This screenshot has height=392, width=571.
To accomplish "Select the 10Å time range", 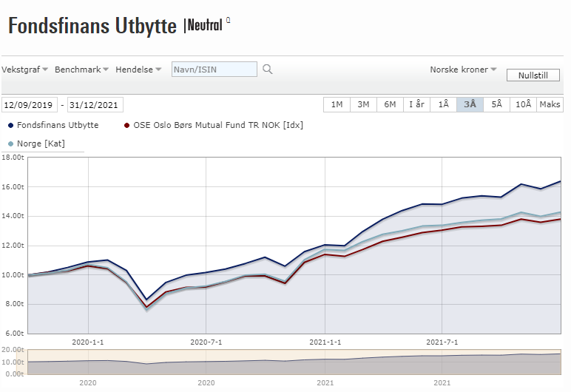I will (x=523, y=104).
